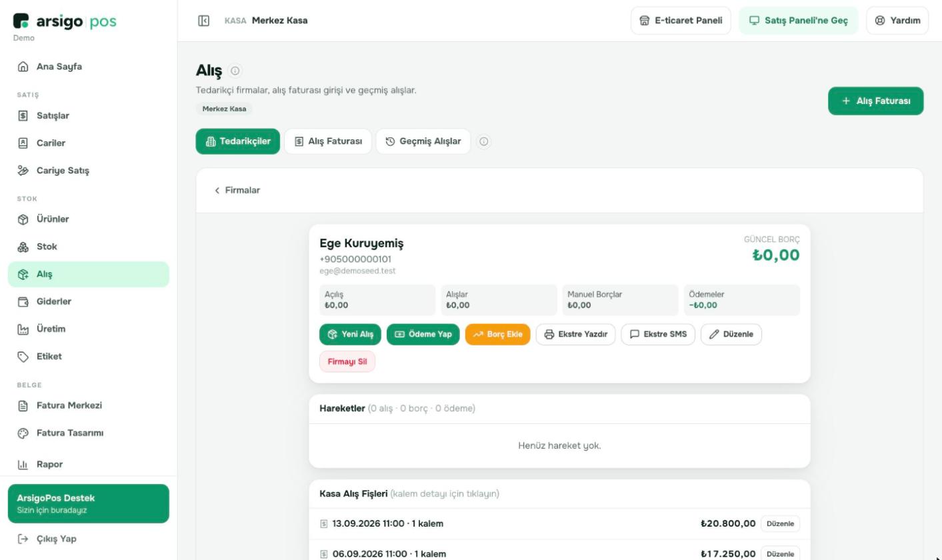Viewport: 942px width, 560px height.
Task: Click the Stok sidebar icon
Action: click(x=23, y=247)
